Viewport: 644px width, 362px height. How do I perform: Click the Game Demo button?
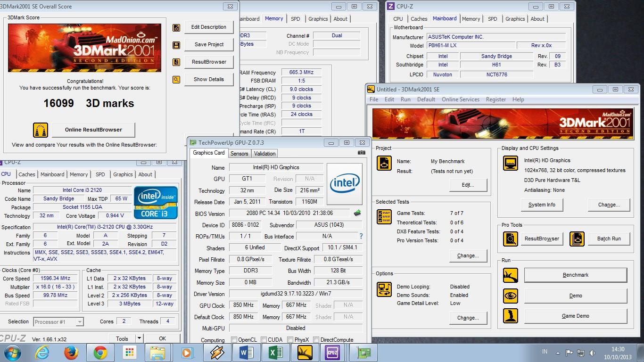pos(576,316)
